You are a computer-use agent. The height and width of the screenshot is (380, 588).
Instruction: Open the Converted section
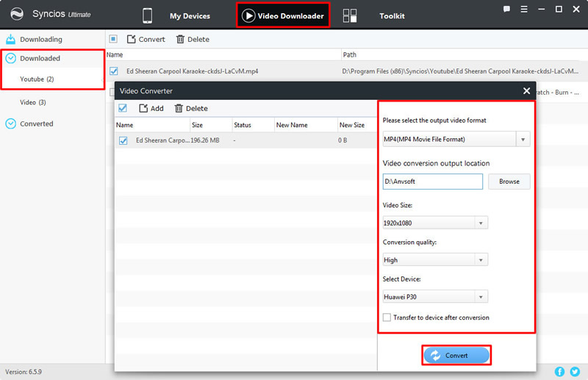tap(36, 123)
